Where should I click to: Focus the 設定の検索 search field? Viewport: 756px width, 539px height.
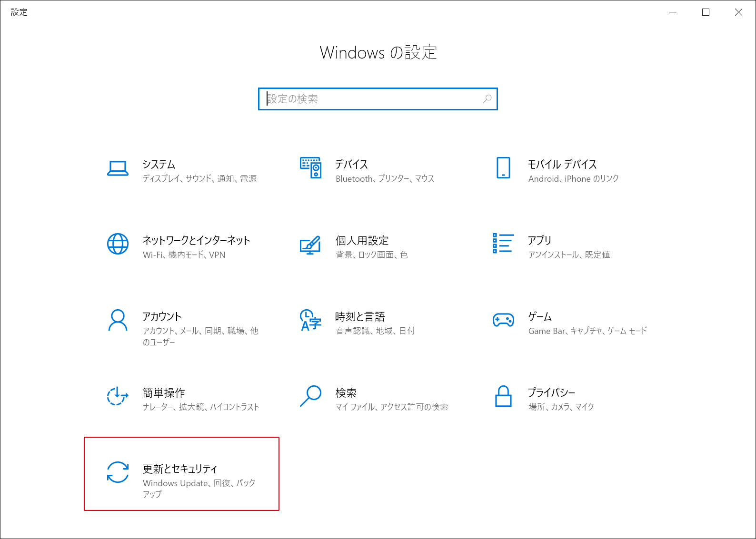pyautogui.click(x=378, y=99)
